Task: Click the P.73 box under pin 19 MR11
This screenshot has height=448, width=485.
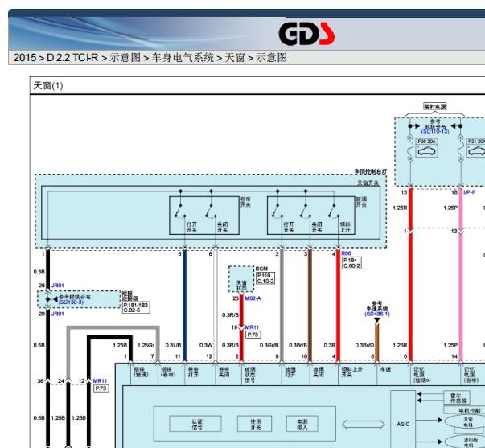Action: (253, 335)
